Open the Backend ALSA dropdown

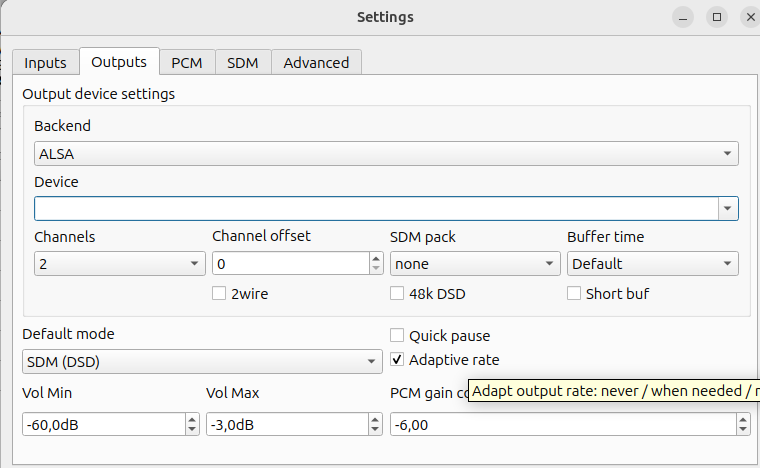pos(386,154)
